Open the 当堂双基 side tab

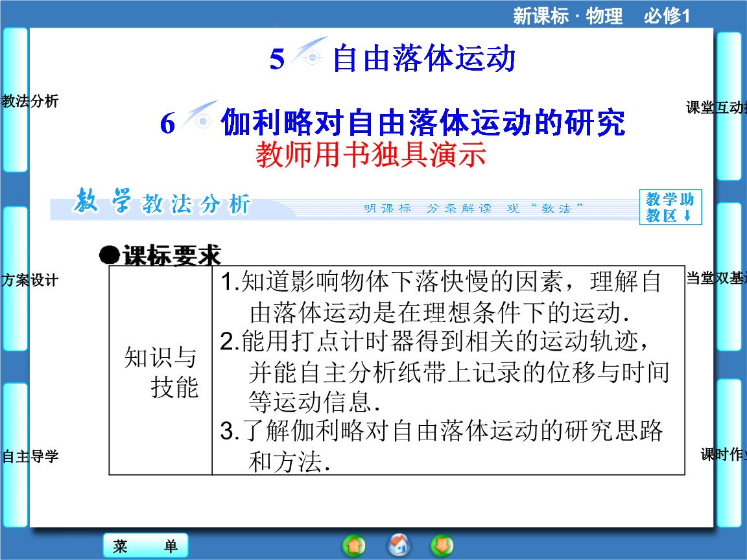tap(729, 277)
